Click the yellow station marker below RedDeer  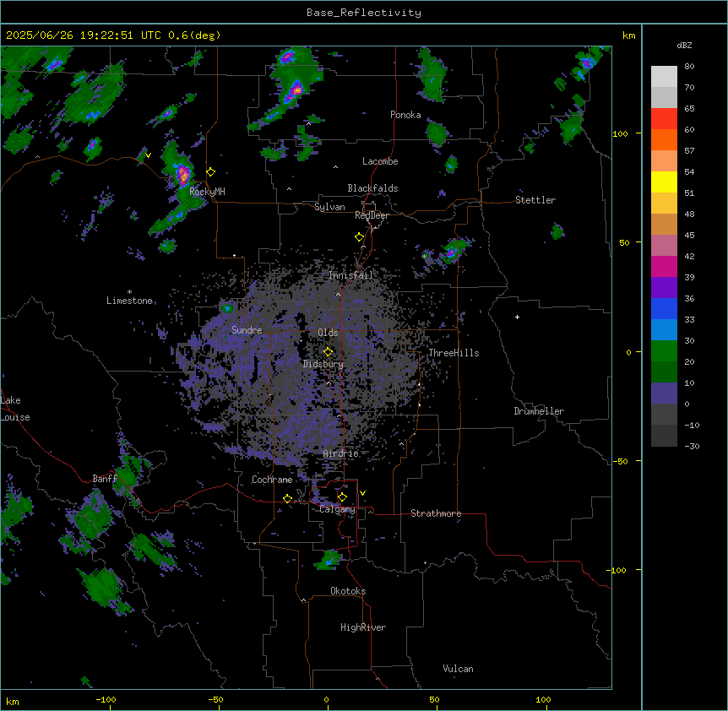360,237
